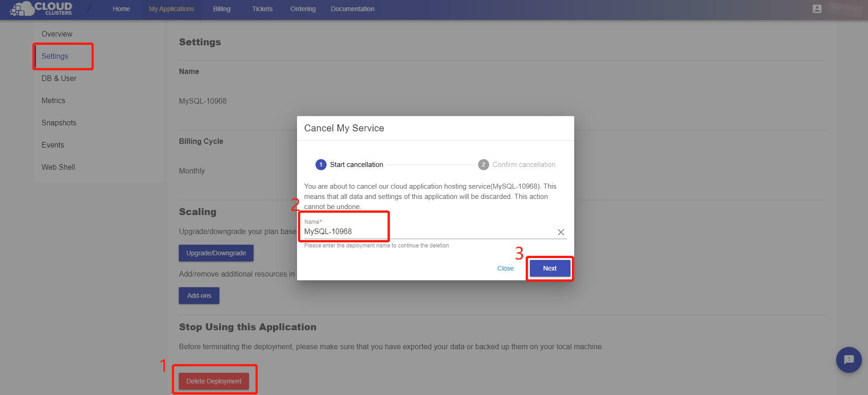Screen dimensions: 868x395
Task: Click the Add-ons button
Action: (199, 296)
